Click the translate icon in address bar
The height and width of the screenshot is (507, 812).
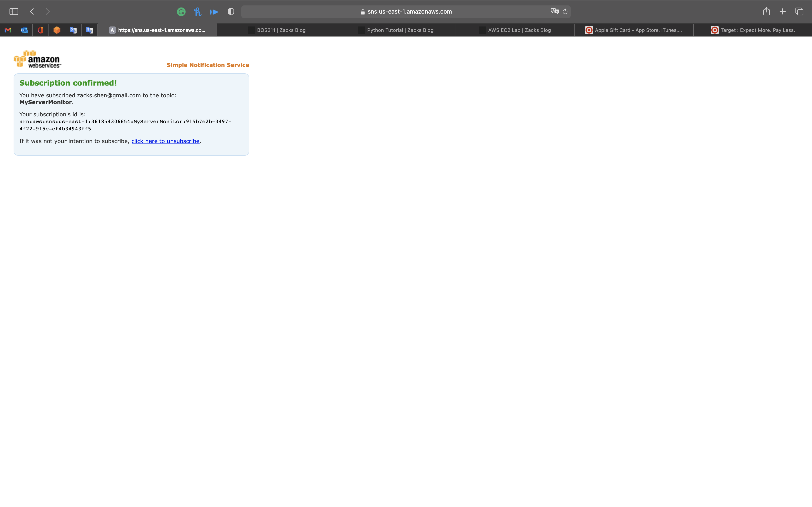click(x=555, y=11)
